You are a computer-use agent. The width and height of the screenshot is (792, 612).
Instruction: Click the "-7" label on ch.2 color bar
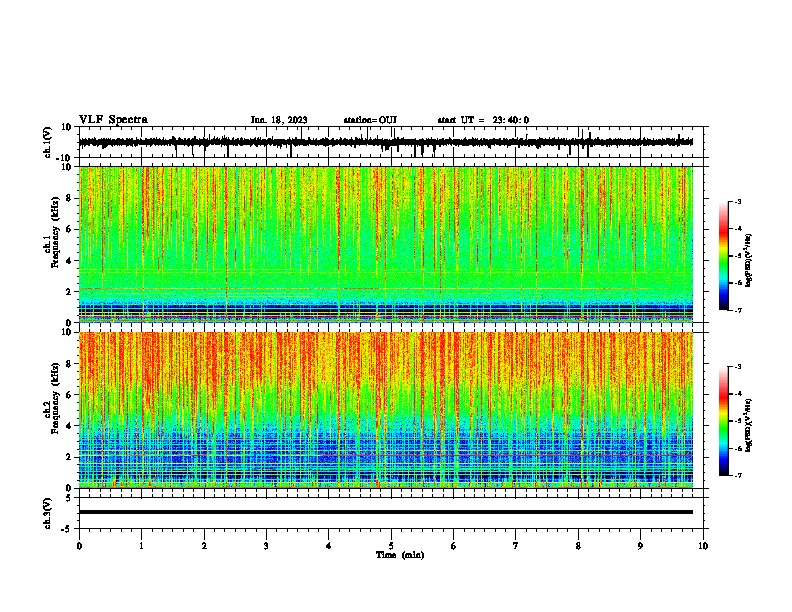click(737, 476)
